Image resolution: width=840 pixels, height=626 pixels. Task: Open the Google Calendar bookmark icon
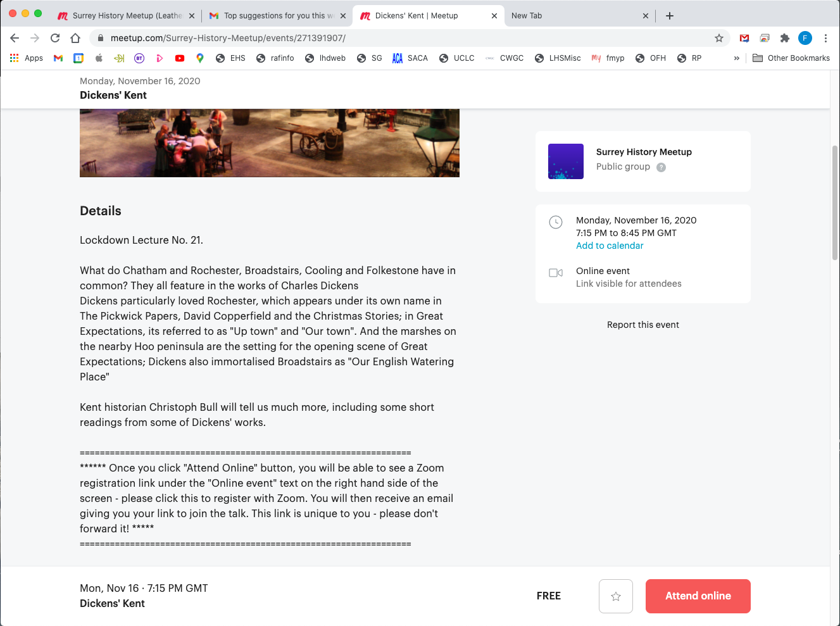click(x=78, y=58)
